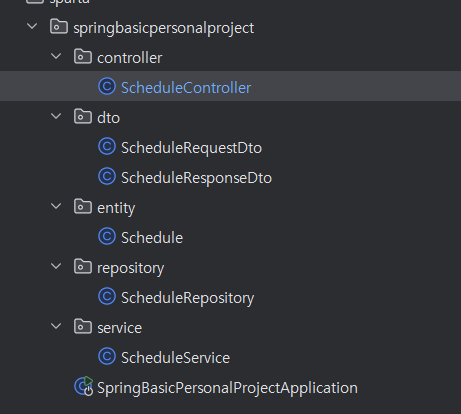Viewport: 461px width, 414px height.
Task: Collapse the service folder chevron
Action: [x=56, y=326]
